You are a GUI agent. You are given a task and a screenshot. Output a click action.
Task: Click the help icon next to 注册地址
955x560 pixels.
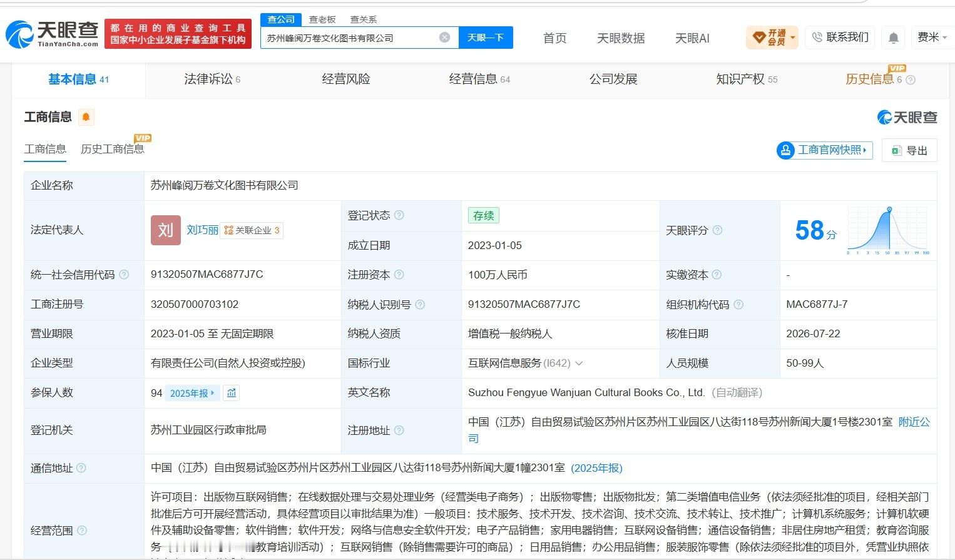point(399,430)
